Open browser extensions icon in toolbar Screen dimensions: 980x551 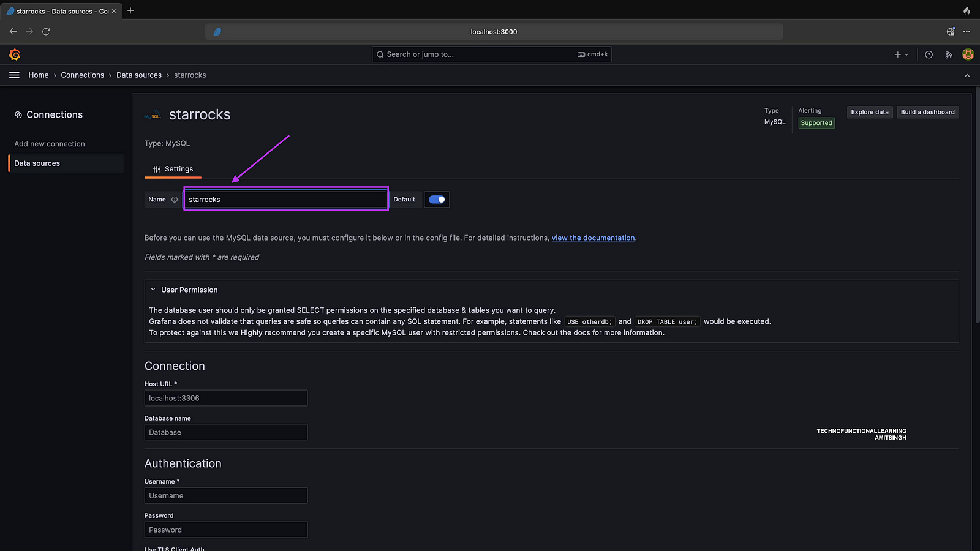(x=951, y=31)
